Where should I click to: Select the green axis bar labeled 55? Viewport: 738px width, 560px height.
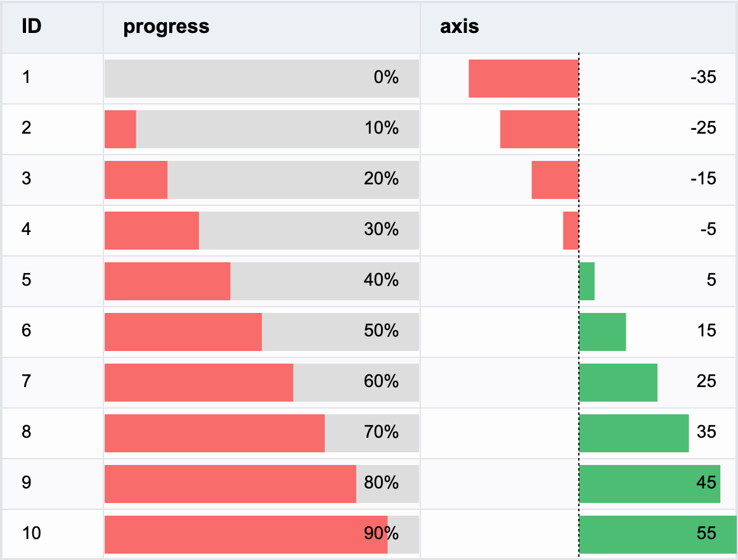coord(658,535)
